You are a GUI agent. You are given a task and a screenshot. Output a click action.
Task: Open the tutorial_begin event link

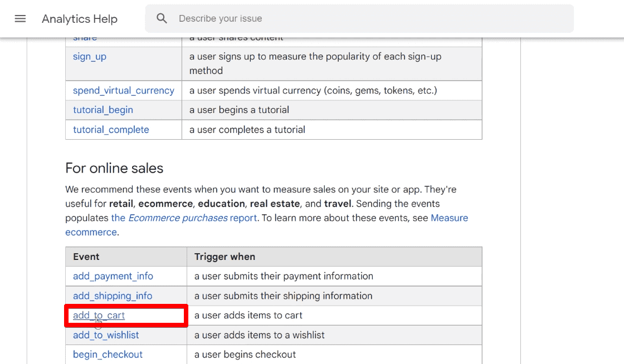tap(103, 110)
